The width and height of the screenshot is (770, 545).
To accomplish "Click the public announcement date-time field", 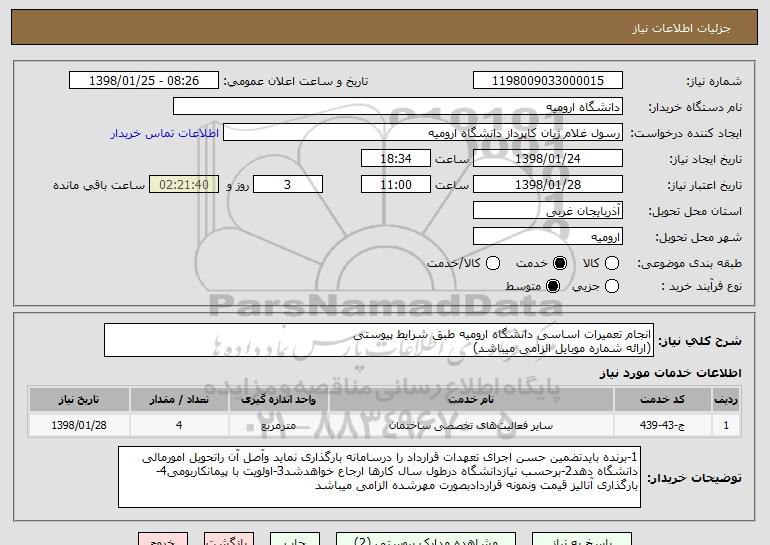I will pos(144,81).
